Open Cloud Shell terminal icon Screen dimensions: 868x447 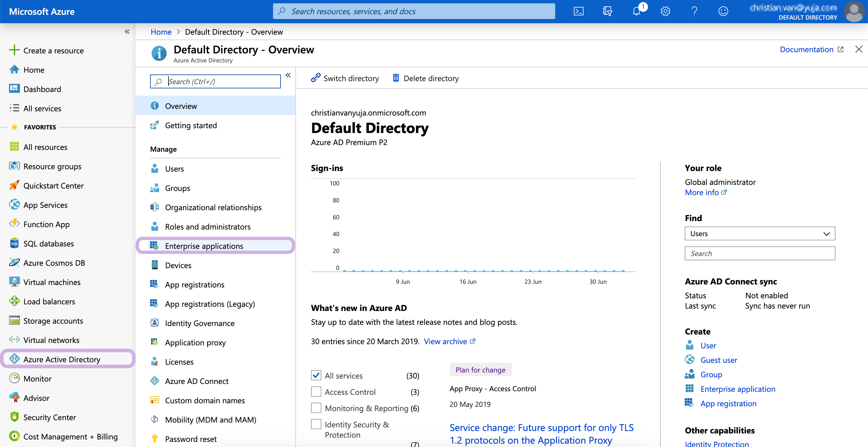click(x=579, y=11)
